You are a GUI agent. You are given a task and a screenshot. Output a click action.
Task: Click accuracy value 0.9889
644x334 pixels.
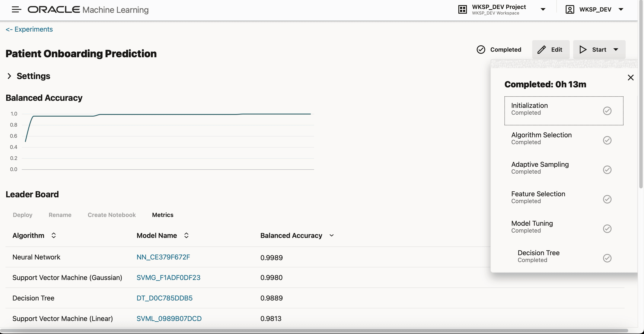click(x=271, y=298)
